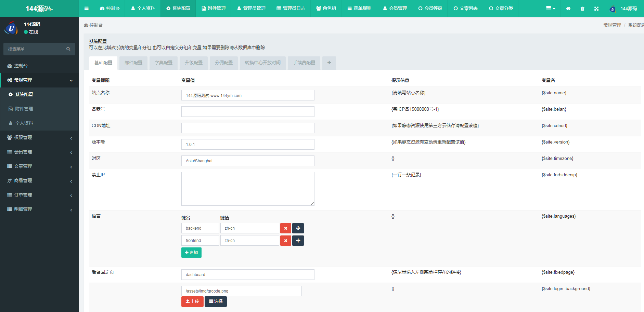Click move handle for frontend row
644x312 pixels.
(298, 241)
